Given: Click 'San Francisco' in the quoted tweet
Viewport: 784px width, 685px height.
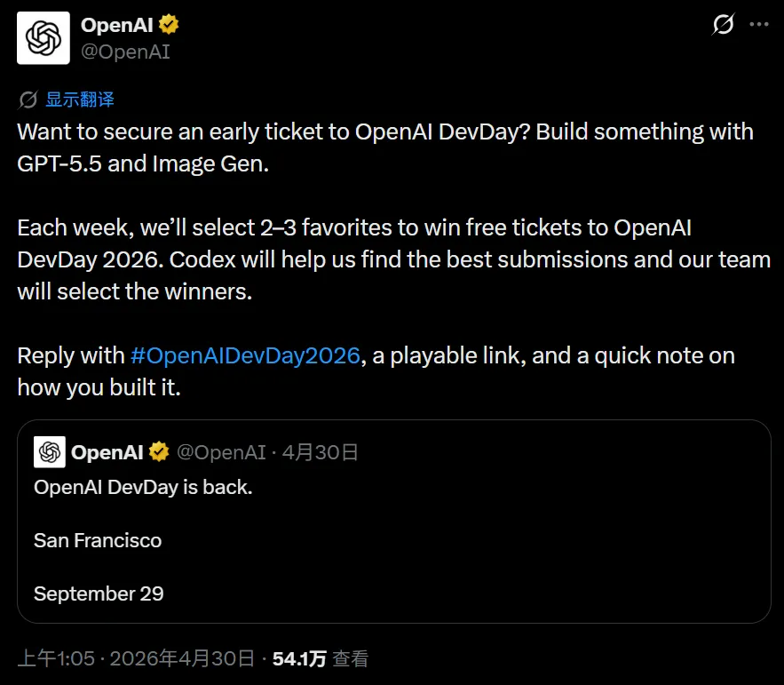Looking at the screenshot, I should 98,540.
